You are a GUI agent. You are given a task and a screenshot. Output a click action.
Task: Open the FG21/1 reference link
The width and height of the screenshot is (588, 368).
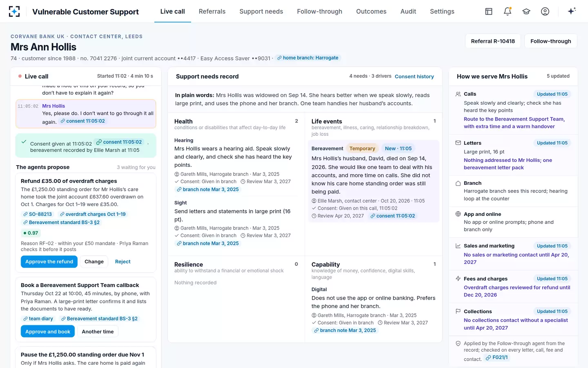coord(497,357)
